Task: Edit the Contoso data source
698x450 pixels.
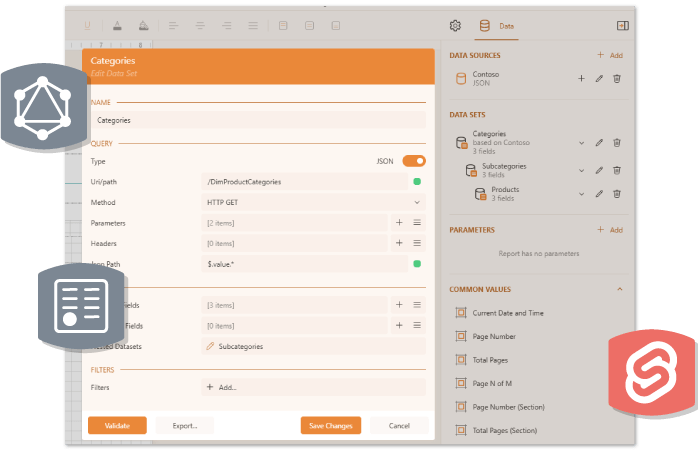Action: [599, 79]
